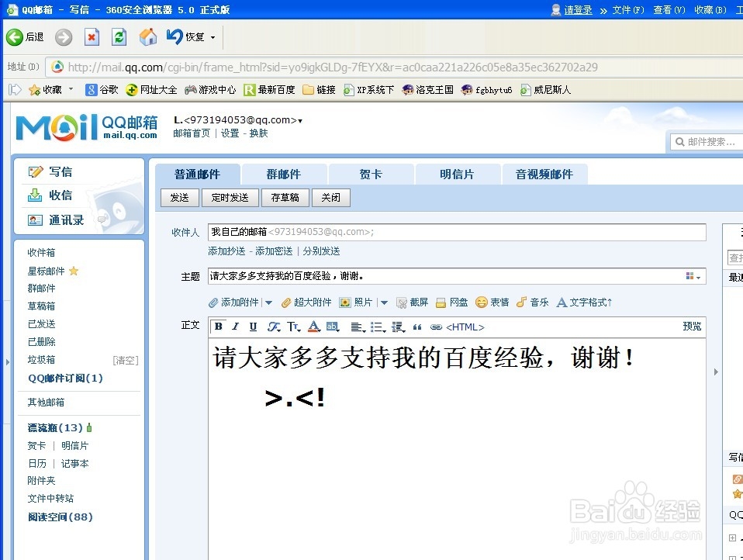The height and width of the screenshot is (560, 743).
Task: Open the font color swatch picker
Action: point(313,327)
